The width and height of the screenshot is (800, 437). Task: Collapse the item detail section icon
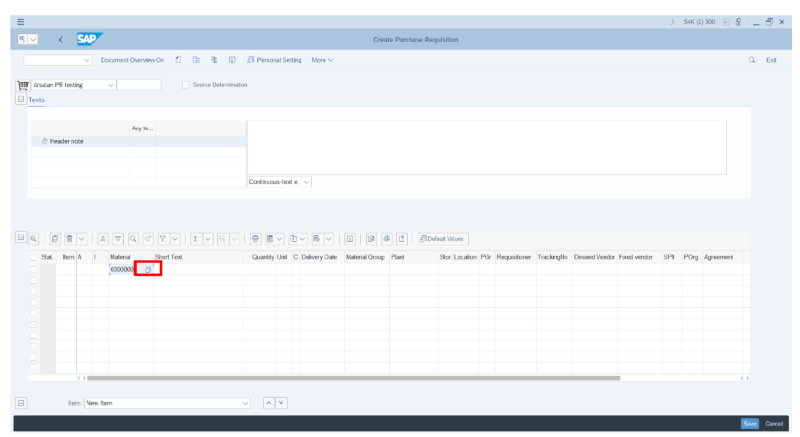(20, 402)
